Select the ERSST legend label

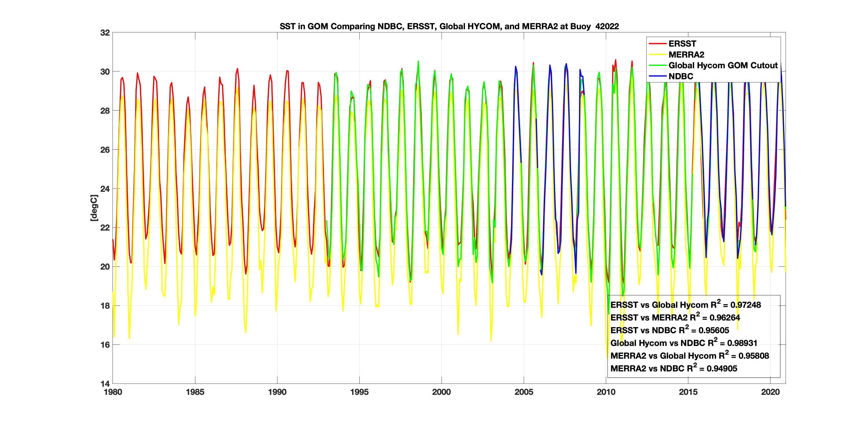click(682, 44)
